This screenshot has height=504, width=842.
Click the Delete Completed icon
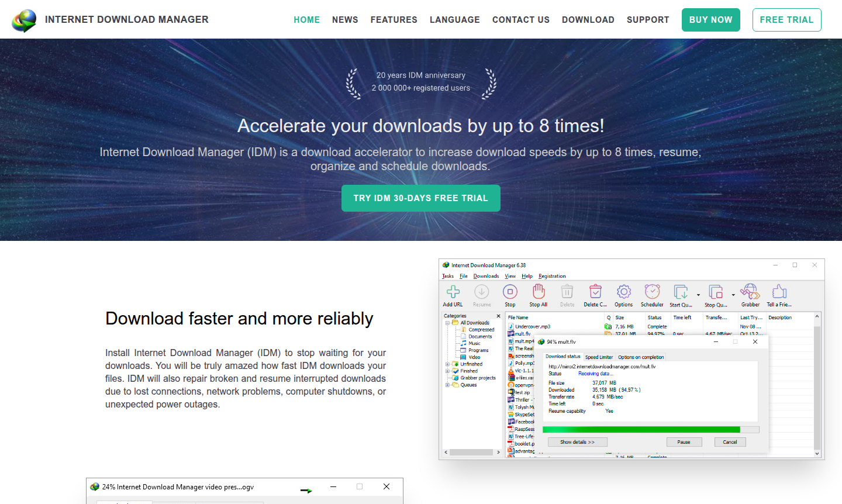coord(595,292)
